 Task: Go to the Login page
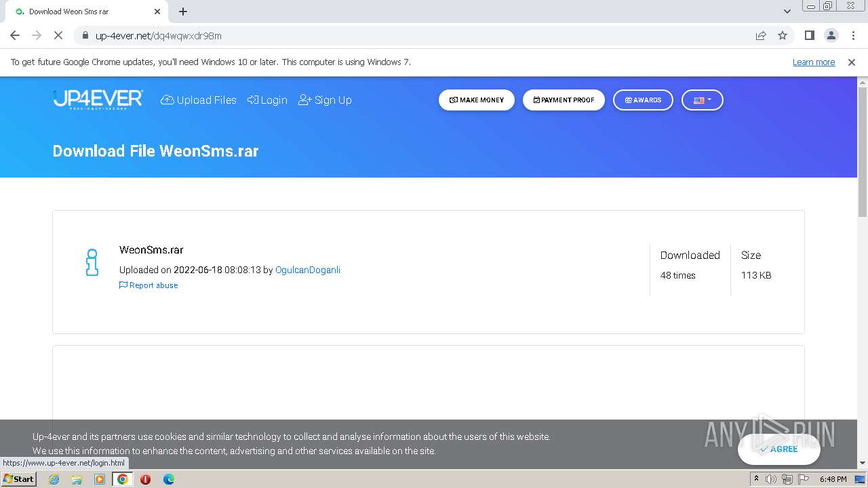point(267,100)
